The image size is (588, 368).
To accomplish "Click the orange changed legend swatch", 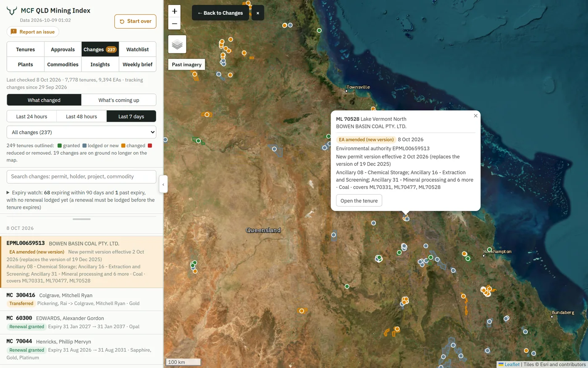I will tap(123, 146).
